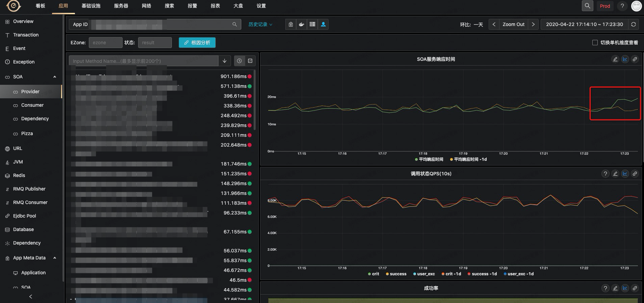Open the 历史记录 dropdown
Viewport: 644px width, 303px height.
point(260,24)
